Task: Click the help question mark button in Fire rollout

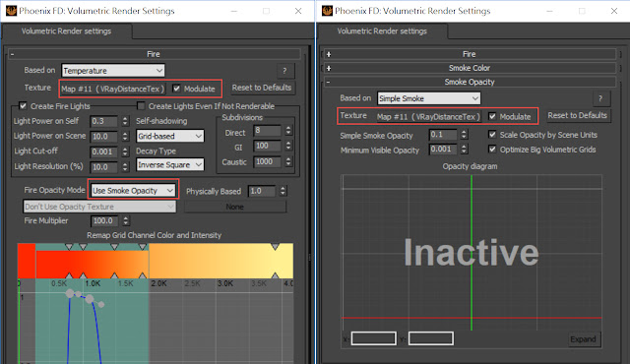Action: pyautogui.click(x=284, y=71)
